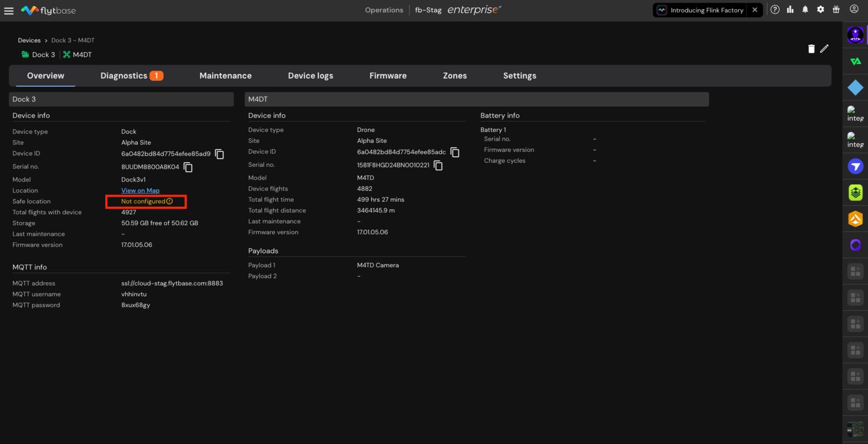This screenshot has width=868, height=444.
Task: Click the enterprise plan label
Action: [x=474, y=10]
